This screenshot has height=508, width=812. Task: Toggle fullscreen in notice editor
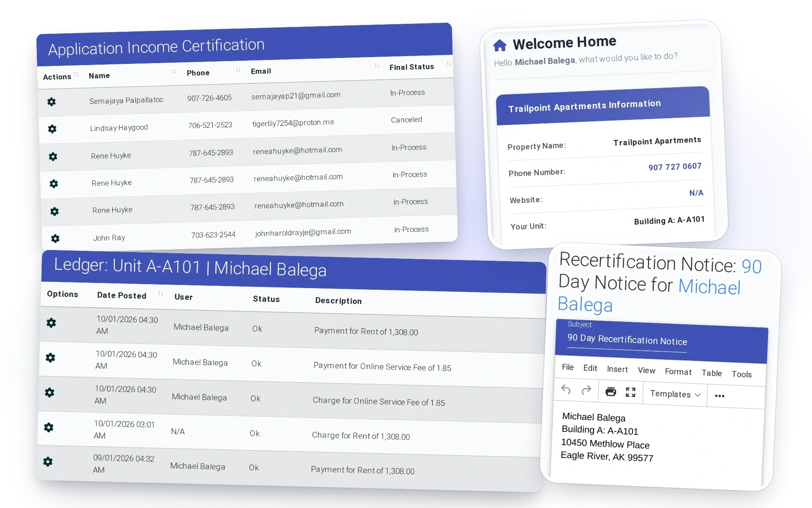click(x=631, y=393)
